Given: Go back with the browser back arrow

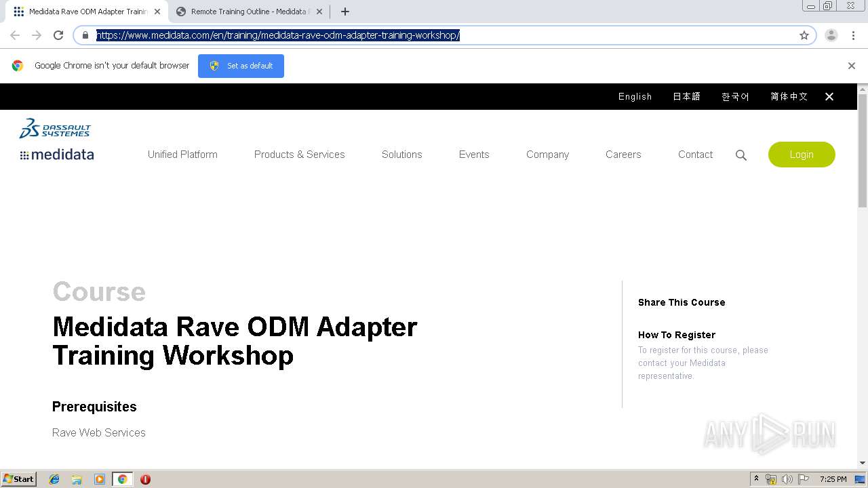Looking at the screenshot, I should click(15, 35).
